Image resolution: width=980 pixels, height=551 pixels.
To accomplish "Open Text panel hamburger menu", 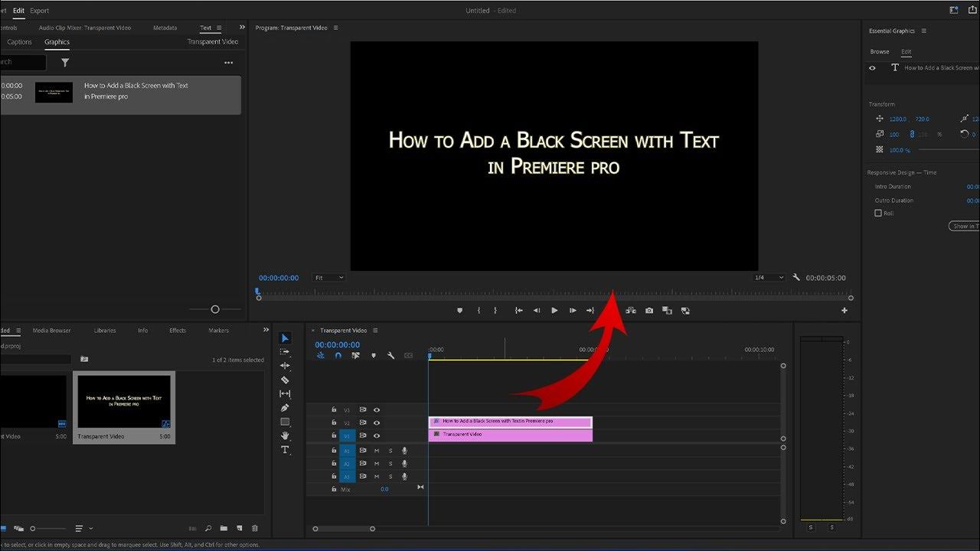I will (x=219, y=28).
